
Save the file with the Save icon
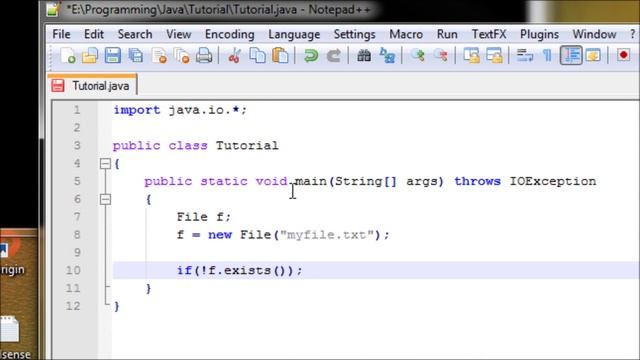[x=113, y=55]
